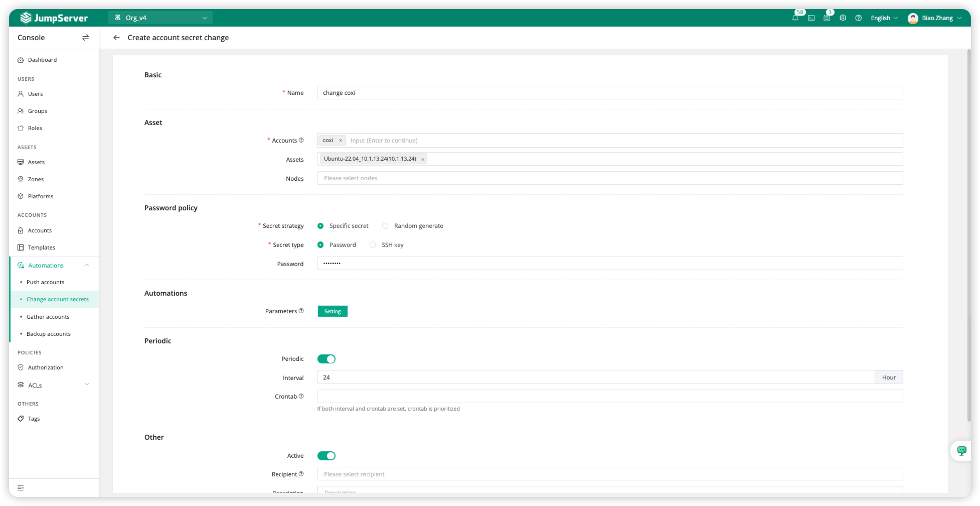Click the Hour interval unit
Image resolution: width=980 pixels, height=506 pixels.
click(889, 377)
